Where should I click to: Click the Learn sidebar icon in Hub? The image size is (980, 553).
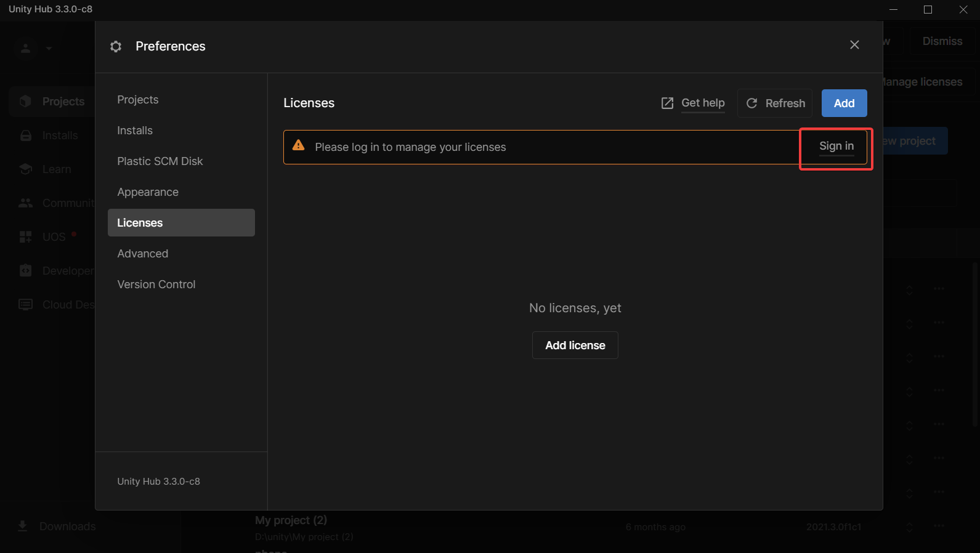click(26, 169)
